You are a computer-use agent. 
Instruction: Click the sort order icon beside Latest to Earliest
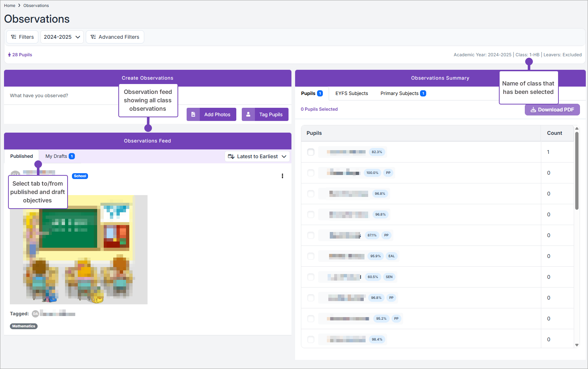click(x=231, y=156)
